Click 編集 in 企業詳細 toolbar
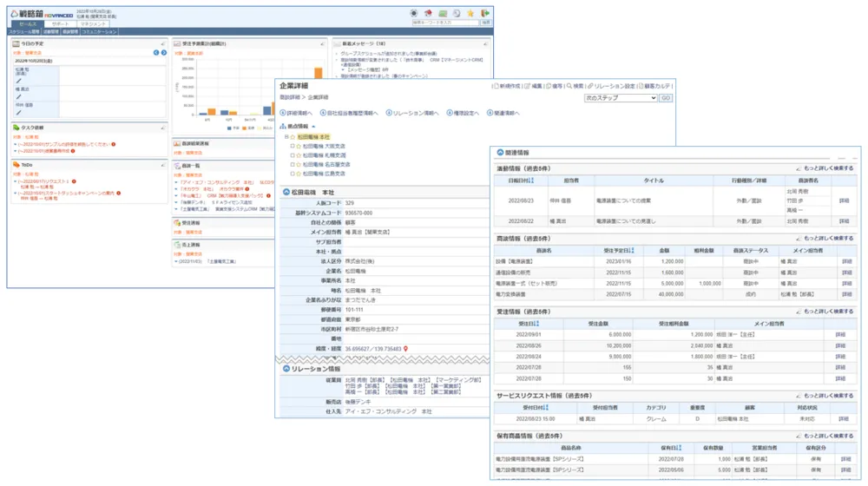Image resolution: width=868 pixels, height=486 pixels. point(534,86)
